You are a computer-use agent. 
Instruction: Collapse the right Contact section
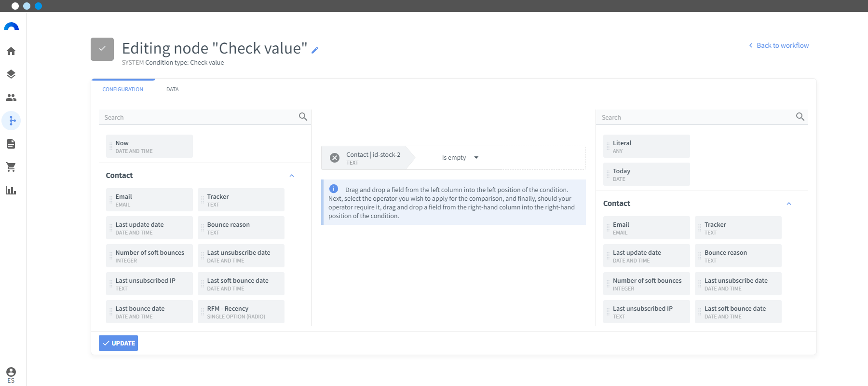pos(789,204)
